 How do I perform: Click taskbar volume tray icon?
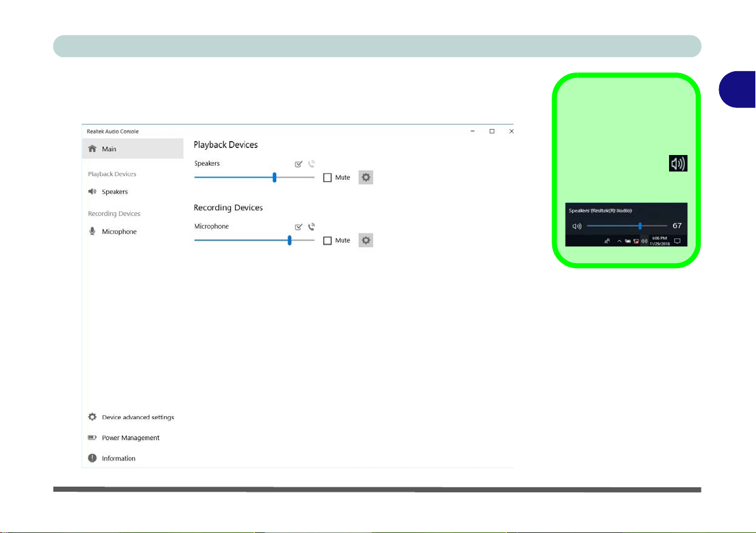(x=644, y=241)
